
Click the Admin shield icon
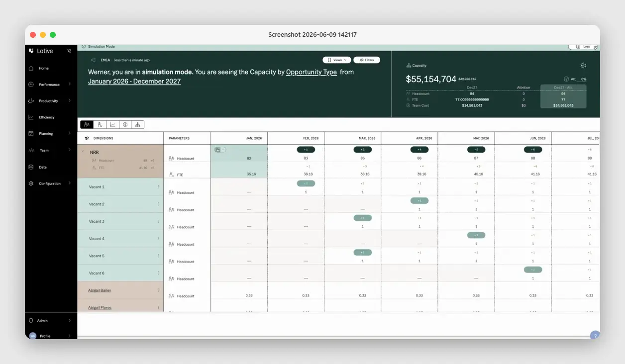point(31,321)
